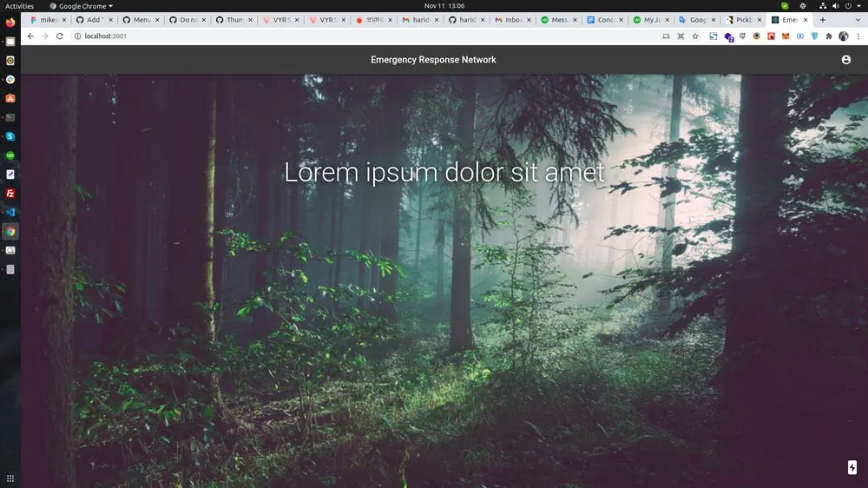Open the tab search dropdown chevron
The width and height of the screenshot is (868, 488).
856,20
